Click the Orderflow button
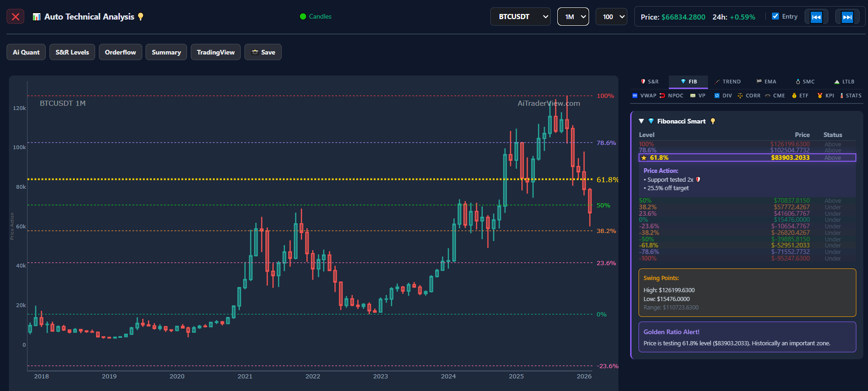 pos(120,52)
